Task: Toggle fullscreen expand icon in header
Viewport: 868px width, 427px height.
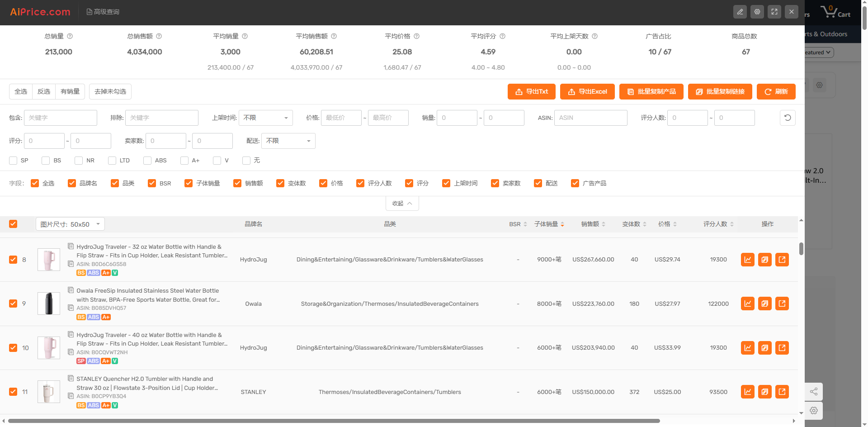Action: (x=774, y=12)
